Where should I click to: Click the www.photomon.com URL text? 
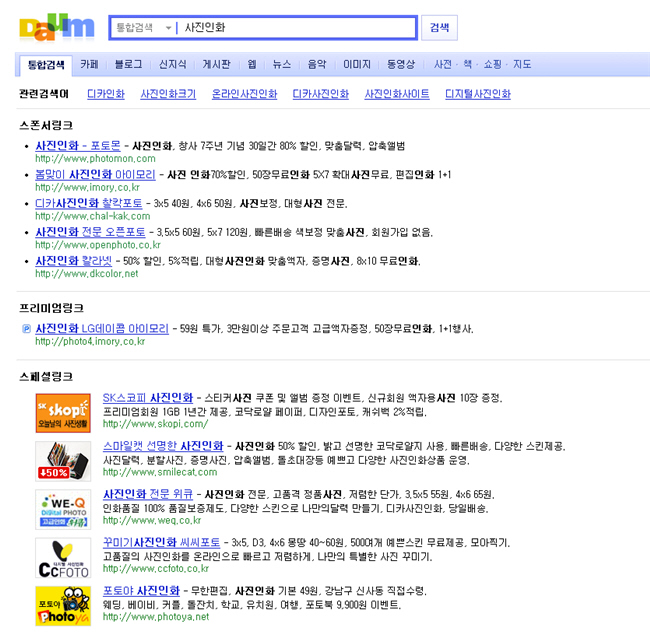95,158
